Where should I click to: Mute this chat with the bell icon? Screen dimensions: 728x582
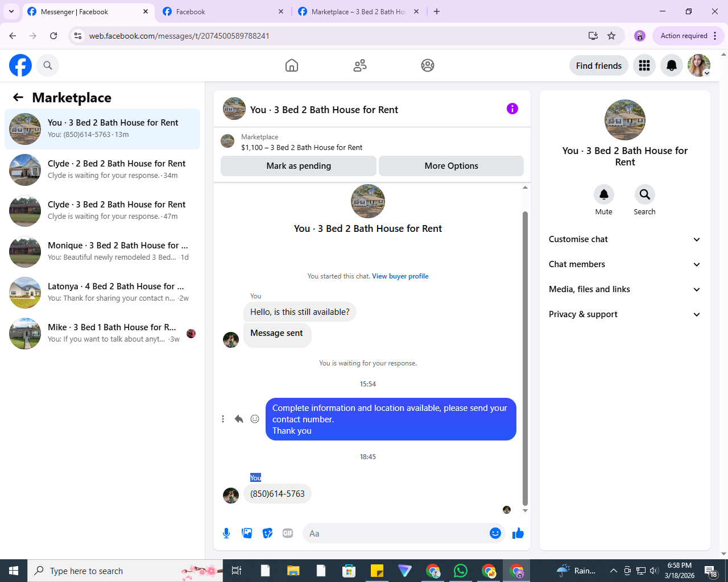604,194
